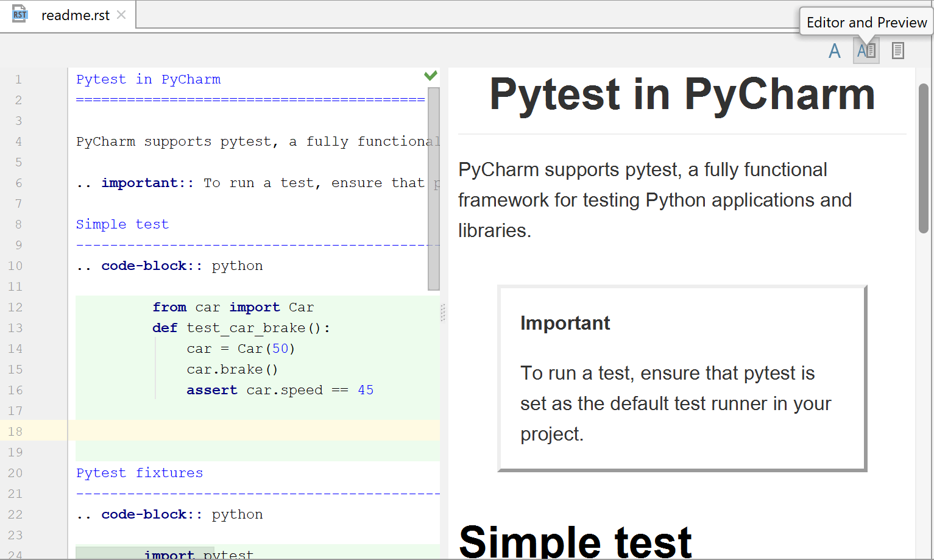Screen dimensions: 934x560
Task: Click the 'To run a test' admonition text
Action: 676,403
